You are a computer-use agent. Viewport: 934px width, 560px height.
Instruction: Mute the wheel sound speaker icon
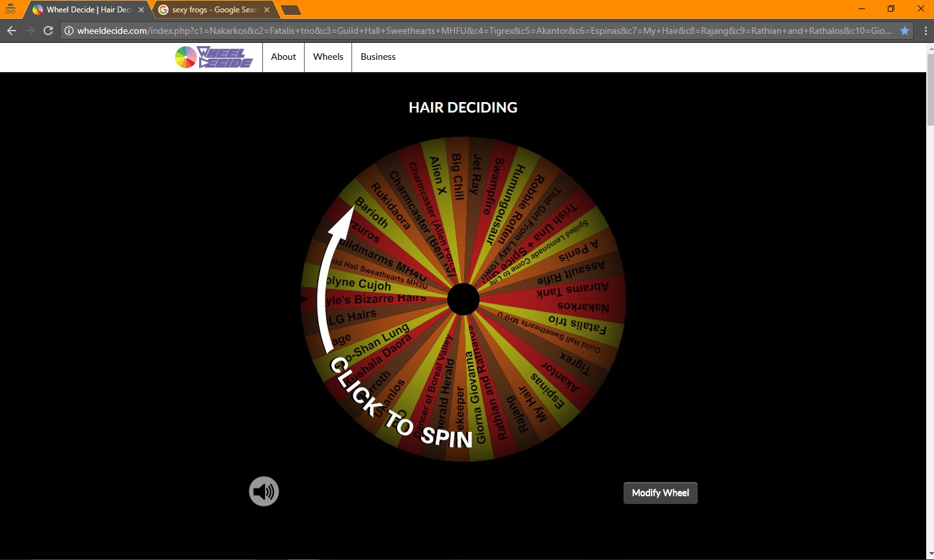(x=264, y=492)
